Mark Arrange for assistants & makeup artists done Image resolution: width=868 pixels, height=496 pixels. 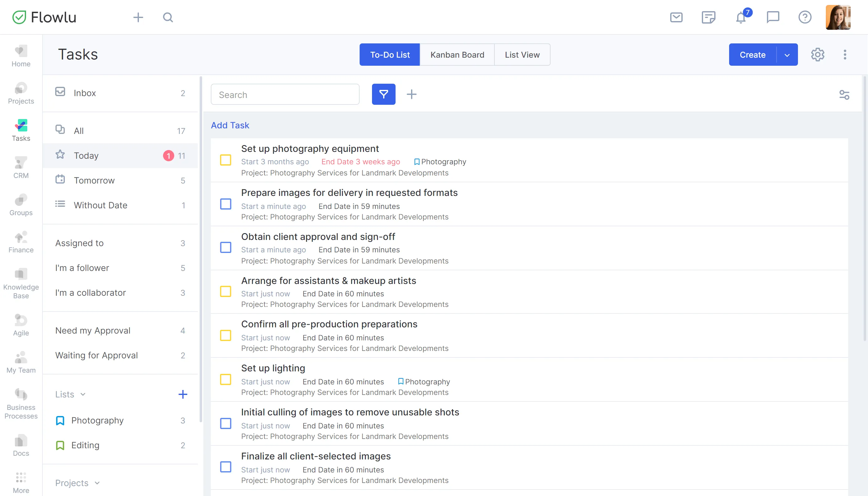pyautogui.click(x=225, y=292)
